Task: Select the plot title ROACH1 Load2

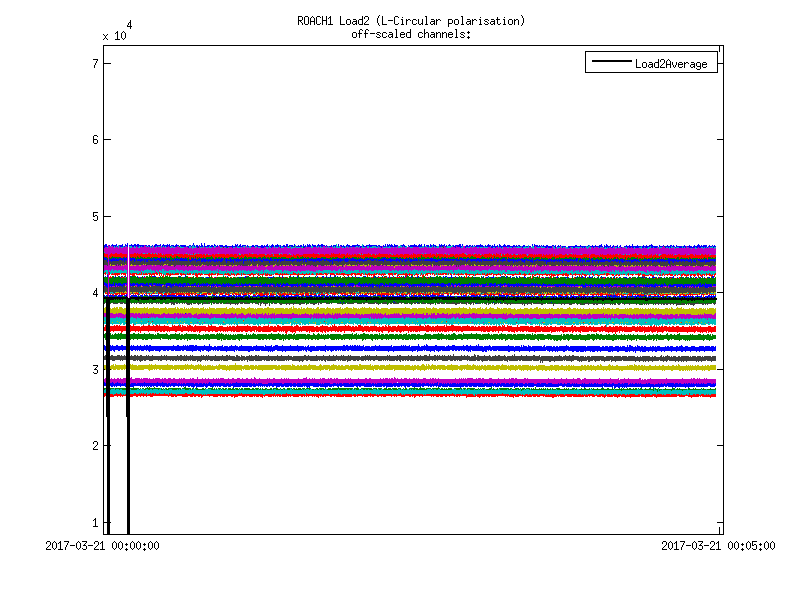Action: click(410, 21)
